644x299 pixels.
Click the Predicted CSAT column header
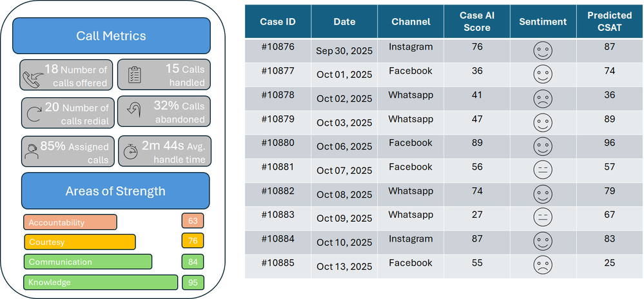pos(609,21)
